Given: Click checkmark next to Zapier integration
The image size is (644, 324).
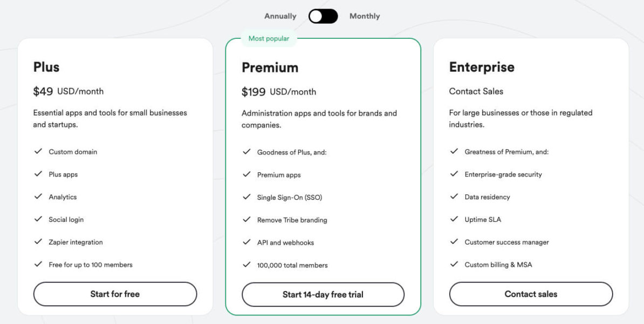Looking at the screenshot, I should [x=38, y=242].
